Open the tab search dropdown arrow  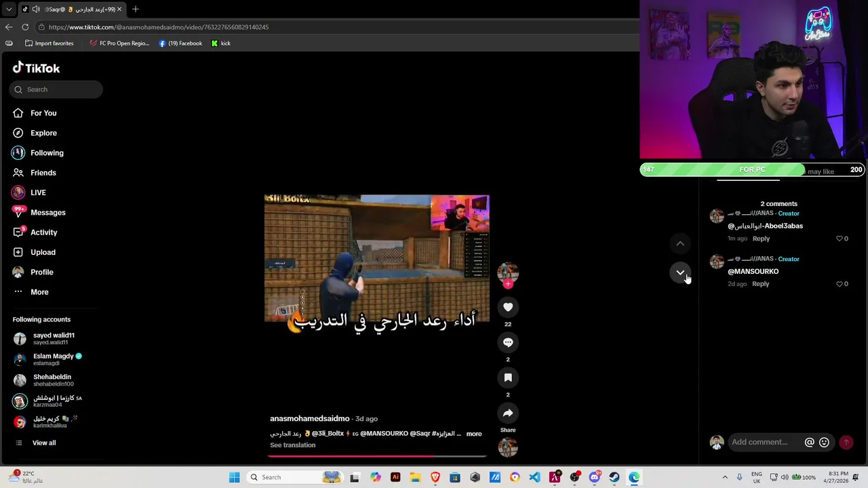coord(9,9)
